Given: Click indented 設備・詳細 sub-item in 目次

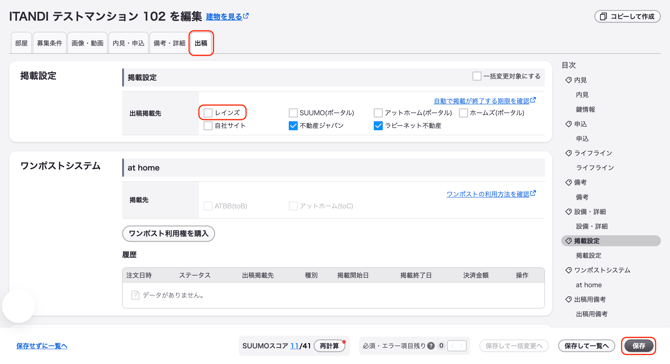Looking at the screenshot, I should (591, 226).
